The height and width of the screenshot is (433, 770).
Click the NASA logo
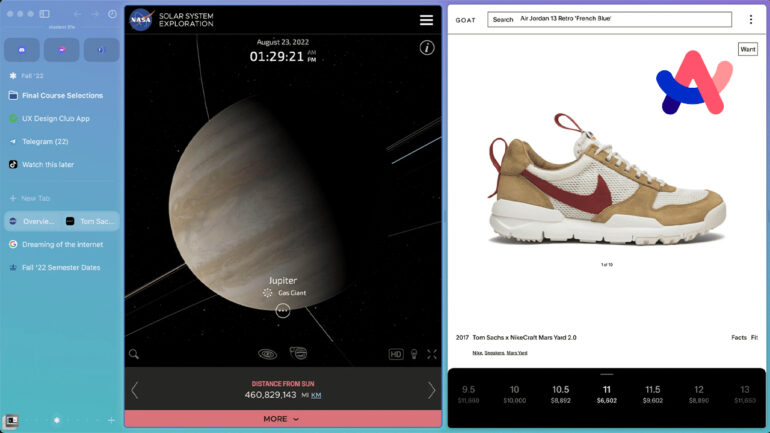pyautogui.click(x=141, y=19)
